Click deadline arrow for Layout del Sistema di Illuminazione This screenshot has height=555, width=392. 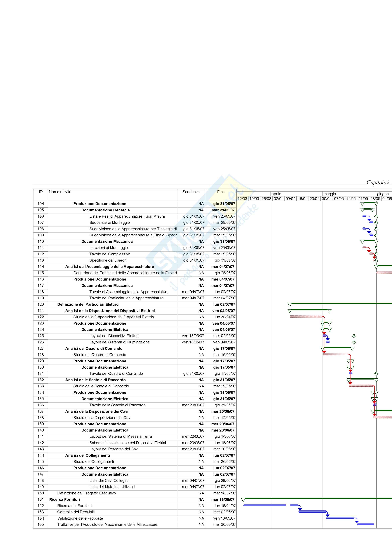pyautogui.click(x=354, y=342)
